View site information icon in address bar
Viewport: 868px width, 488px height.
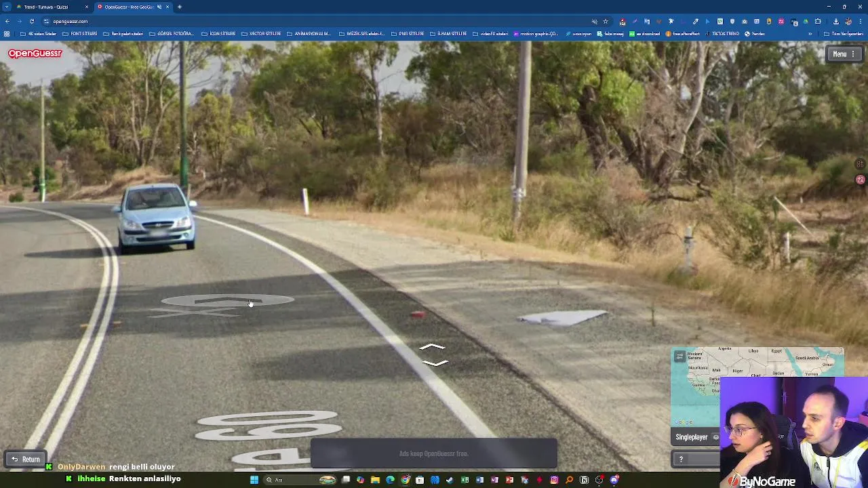point(46,21)
